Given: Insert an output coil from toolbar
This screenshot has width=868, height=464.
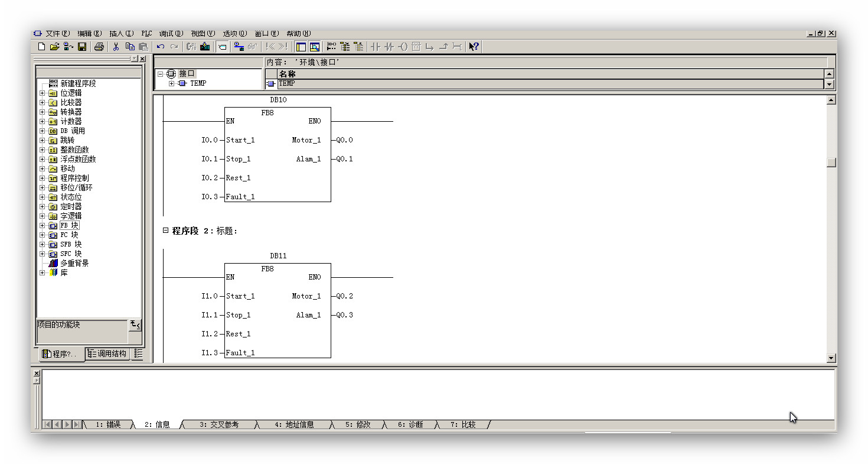Looking at the screenshot, I should tap(403, 47).
